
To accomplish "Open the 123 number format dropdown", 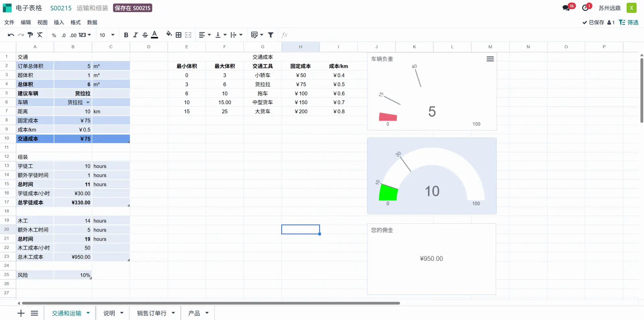I will click(85, 35).
